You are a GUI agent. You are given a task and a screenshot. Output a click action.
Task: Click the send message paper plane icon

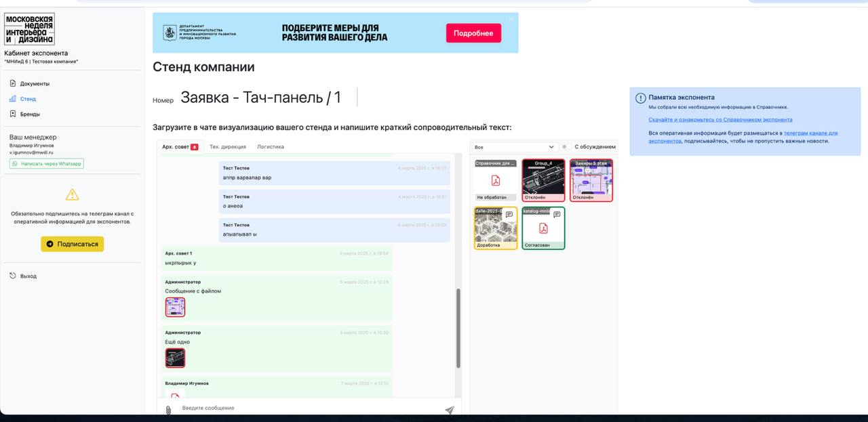(x=449, y=410)
